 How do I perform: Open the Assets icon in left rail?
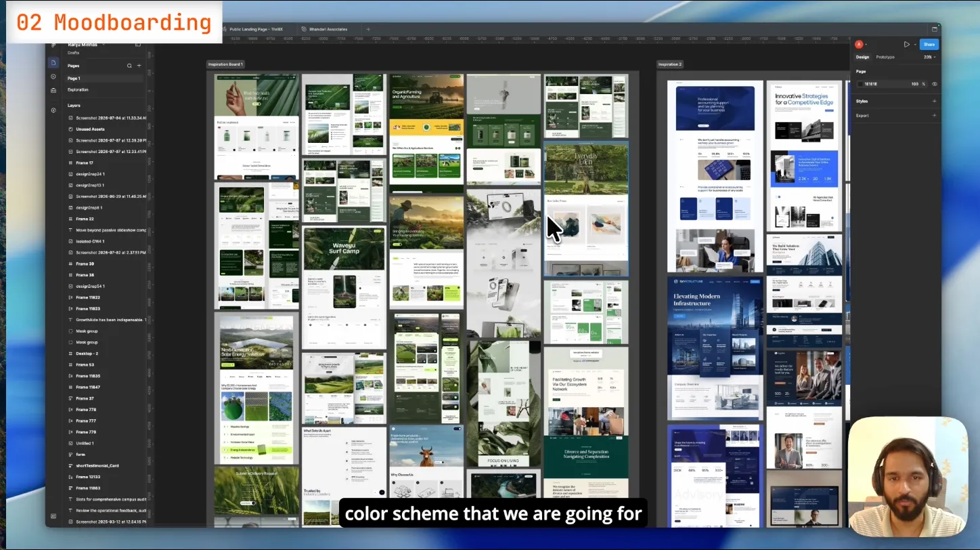pyautogui.click(x=53, y=77)
